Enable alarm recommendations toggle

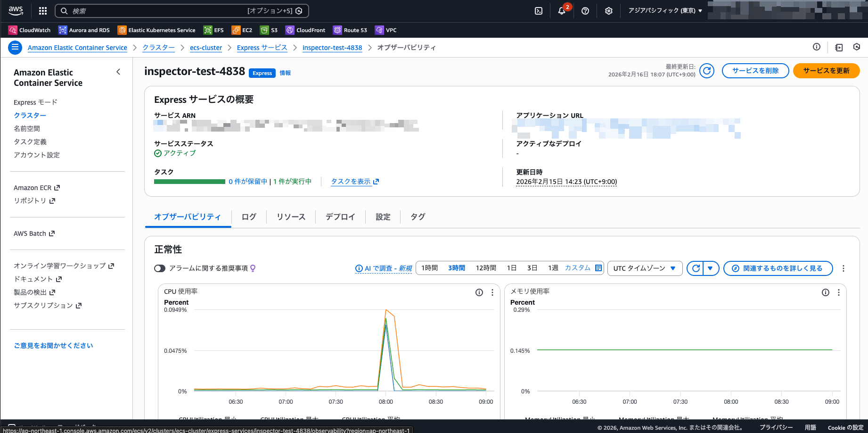pyautogui.click(x=160, y=268)
